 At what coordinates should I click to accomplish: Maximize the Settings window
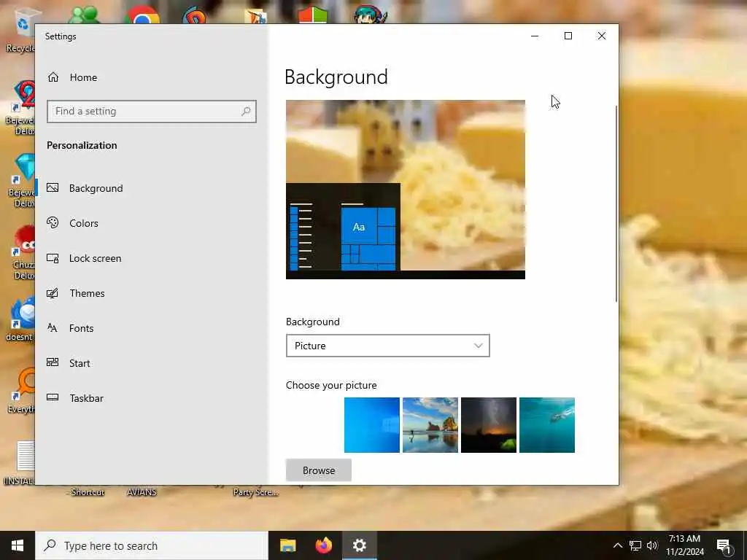pyautogui.click(x=568, y=36)
